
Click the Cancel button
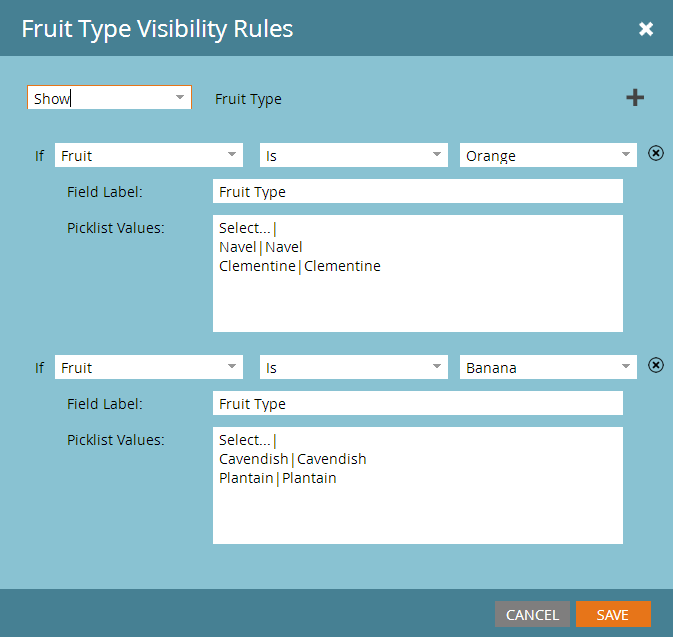pos(532,614)
